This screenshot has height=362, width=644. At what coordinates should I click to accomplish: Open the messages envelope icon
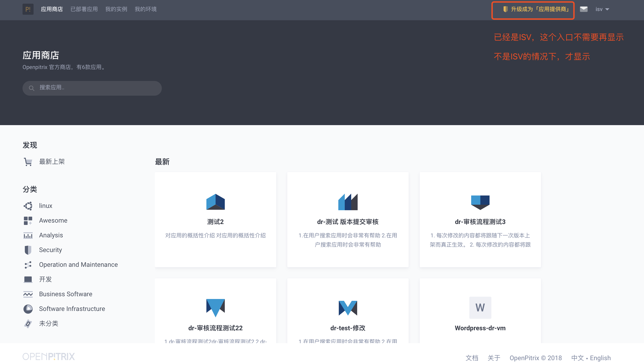tap(584, 9)
